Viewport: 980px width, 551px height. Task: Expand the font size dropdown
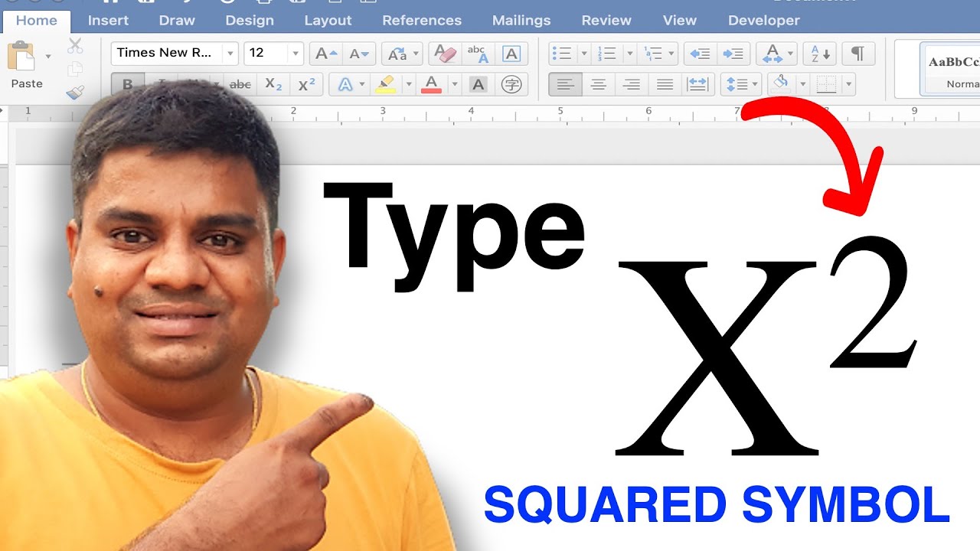click(x=296, y=54)
